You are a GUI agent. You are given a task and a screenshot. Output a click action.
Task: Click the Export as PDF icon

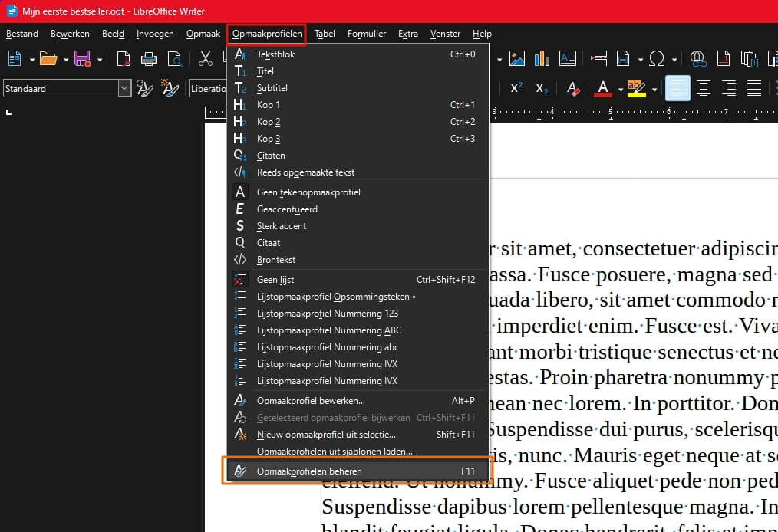pos(124,59)
